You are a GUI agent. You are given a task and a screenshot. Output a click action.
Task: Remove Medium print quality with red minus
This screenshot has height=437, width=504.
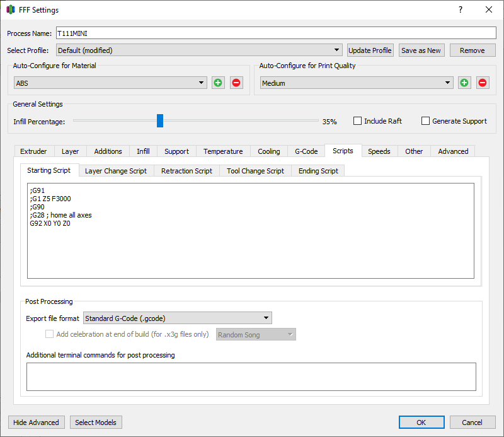pos(483,83)
